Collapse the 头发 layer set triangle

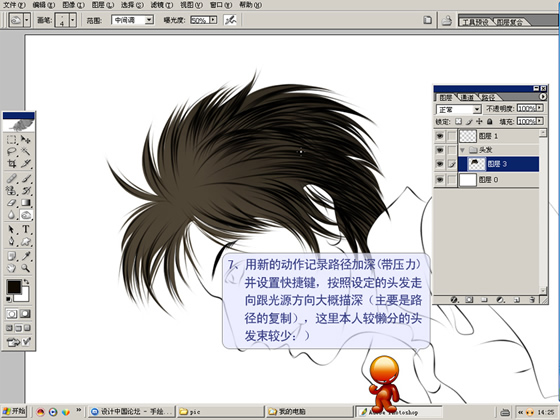tap(462, 150)
